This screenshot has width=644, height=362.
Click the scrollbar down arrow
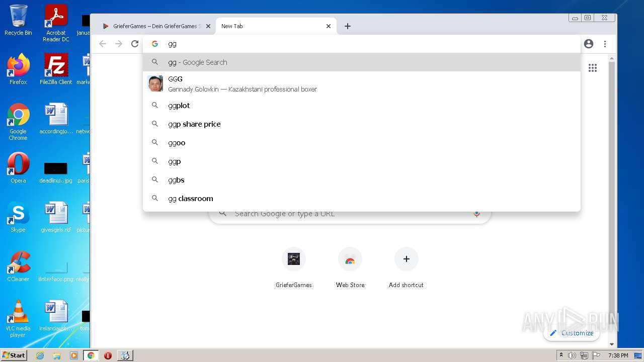pos(612,344)
